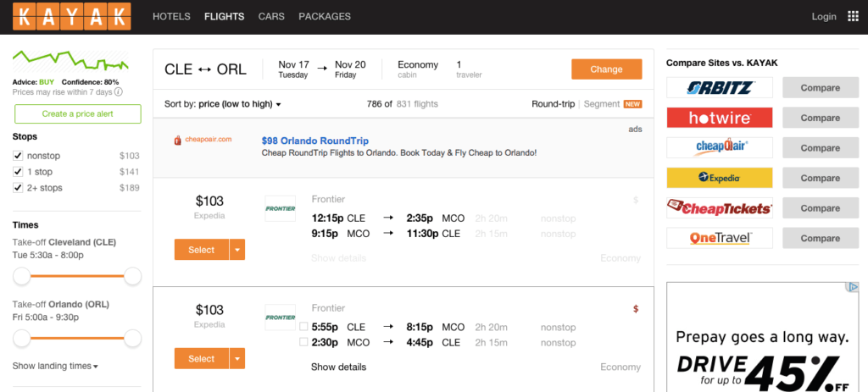
Task: Click the CLE ORL route swap arrow
Action: point(204,69)
